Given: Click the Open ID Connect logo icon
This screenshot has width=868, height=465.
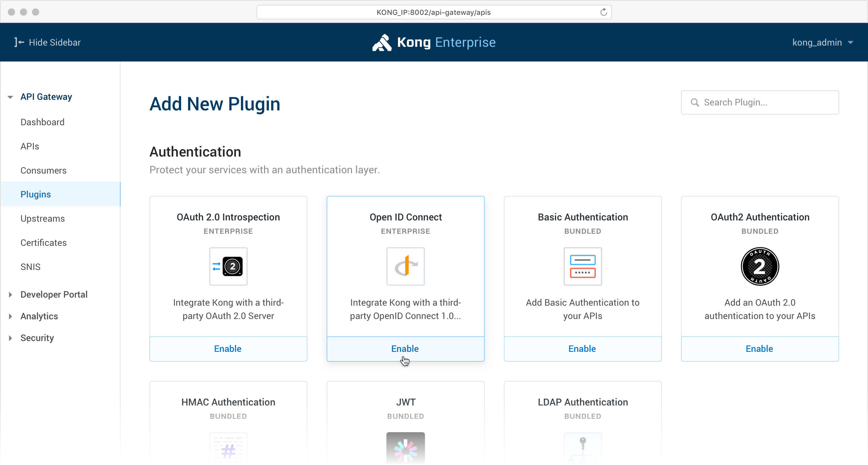Looking at the screenshot, I should 405,266.
